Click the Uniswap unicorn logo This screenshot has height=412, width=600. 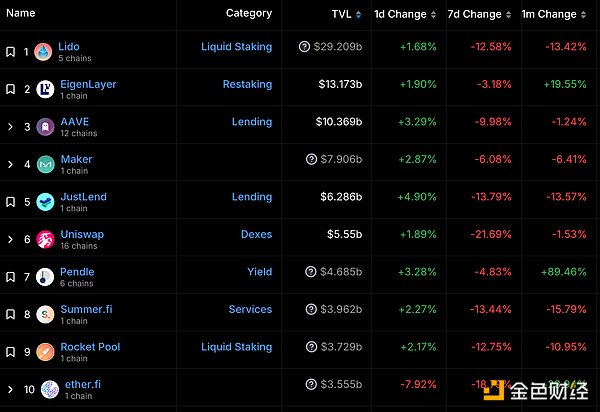pos(45,239)
